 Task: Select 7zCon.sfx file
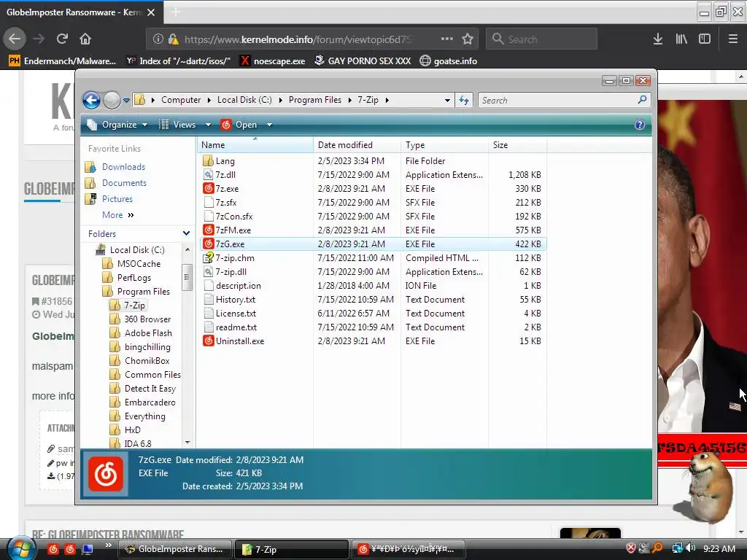click(234, 216)
